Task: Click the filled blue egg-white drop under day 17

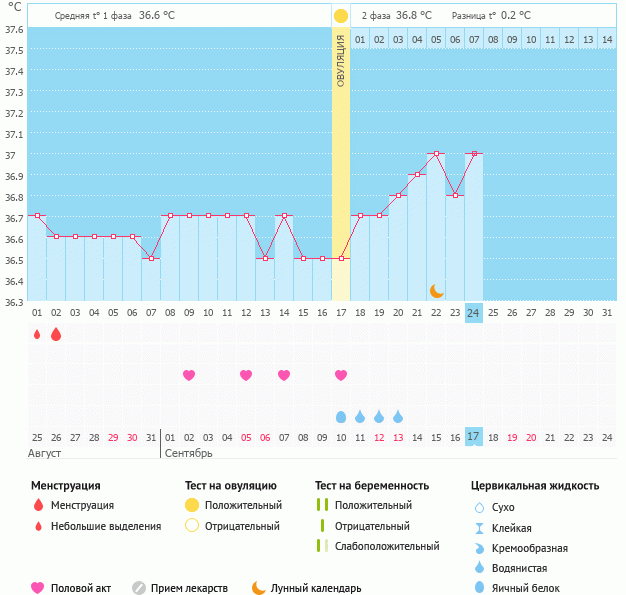Action: tap(341, 416)
